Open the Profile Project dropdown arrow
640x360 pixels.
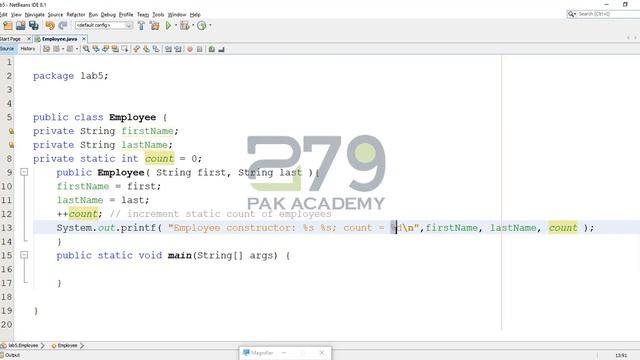tap(210, 25)
